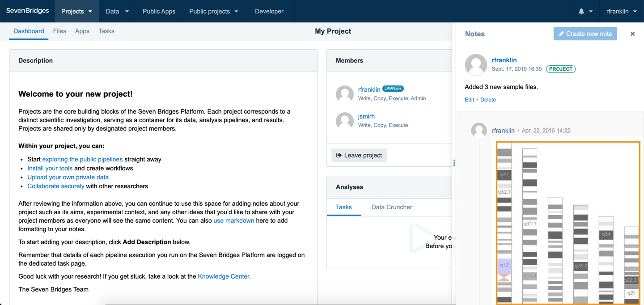This screenshot has width=644, height=305.
Task: Open the Developer menu item
Action: [x=269, y=11]
